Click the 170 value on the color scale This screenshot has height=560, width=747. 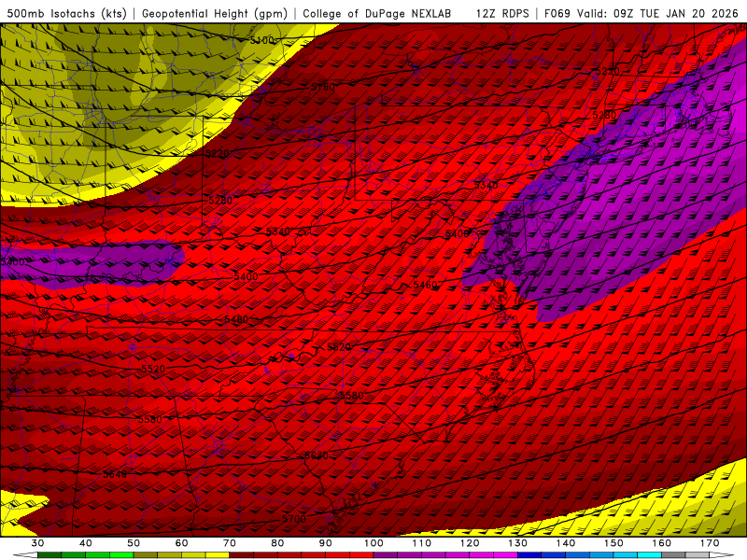[x=710, y=543]
